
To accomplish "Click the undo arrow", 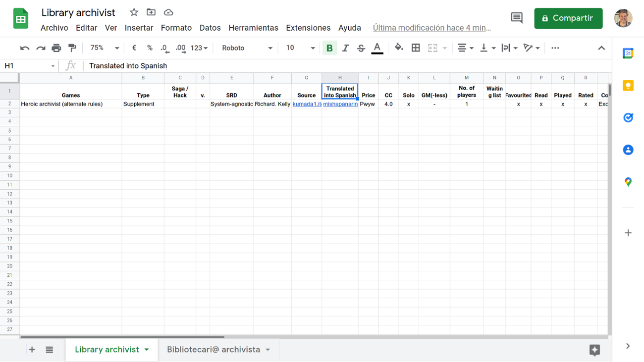I will point(25,48).
